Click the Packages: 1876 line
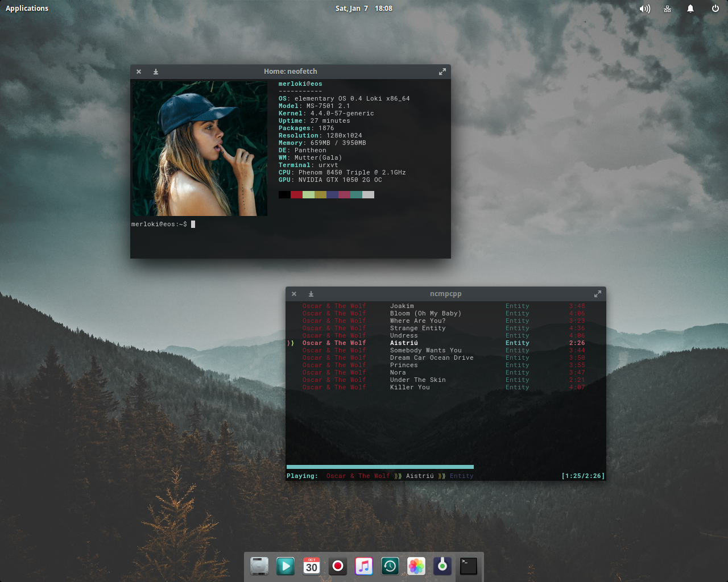This screenshot has width=728, height=582. [307, 128]
